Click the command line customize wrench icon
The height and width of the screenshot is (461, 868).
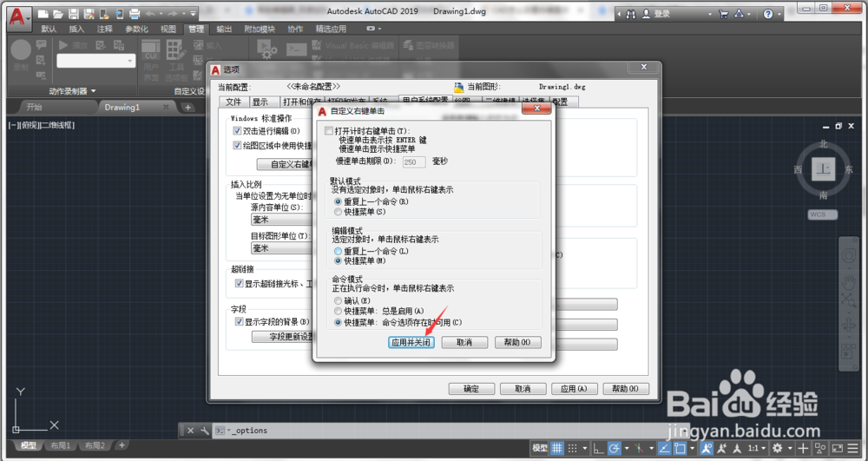coord(204,431)
